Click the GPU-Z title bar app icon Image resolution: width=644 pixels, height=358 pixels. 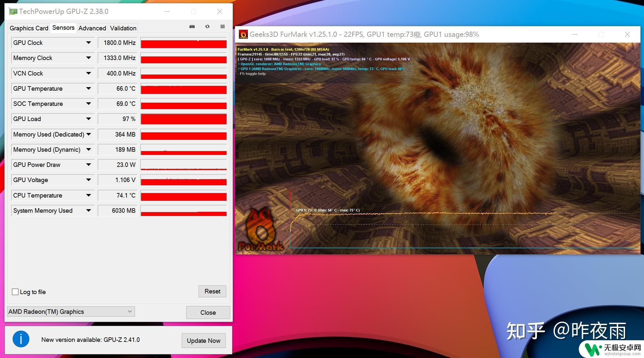tap(13, 12)
